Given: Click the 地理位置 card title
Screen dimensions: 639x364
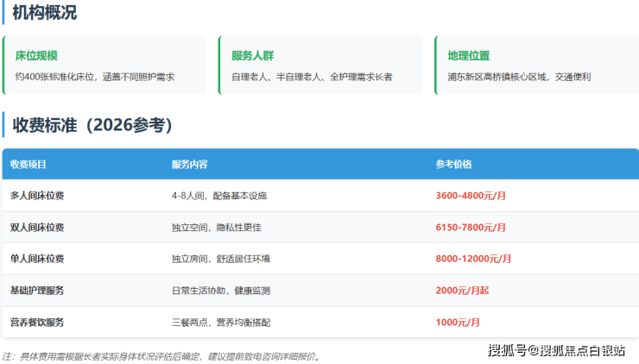Looking at the screenshot, I should (x=468, y=56).
